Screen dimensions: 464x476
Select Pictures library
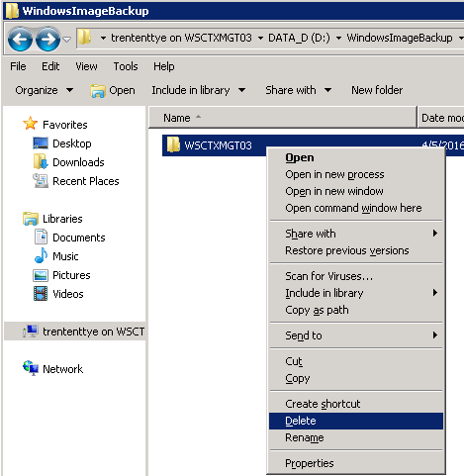coord(71,275)
